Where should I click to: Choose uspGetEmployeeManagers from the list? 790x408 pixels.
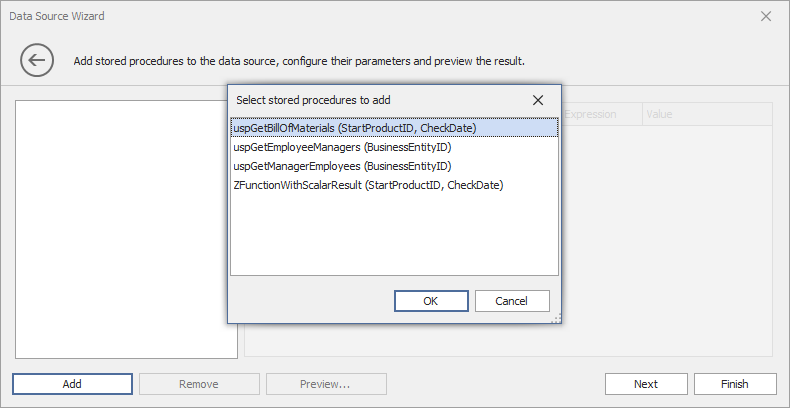(394, 147)
